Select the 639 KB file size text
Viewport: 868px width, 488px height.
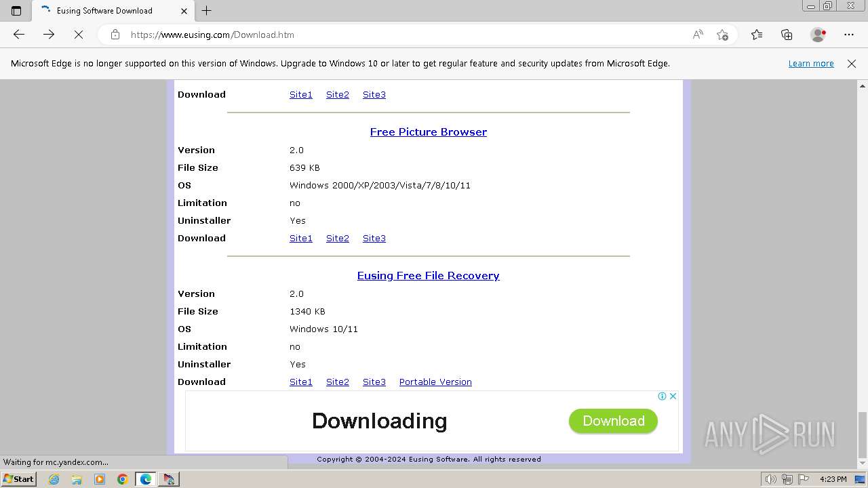click(x=304, y=167)
